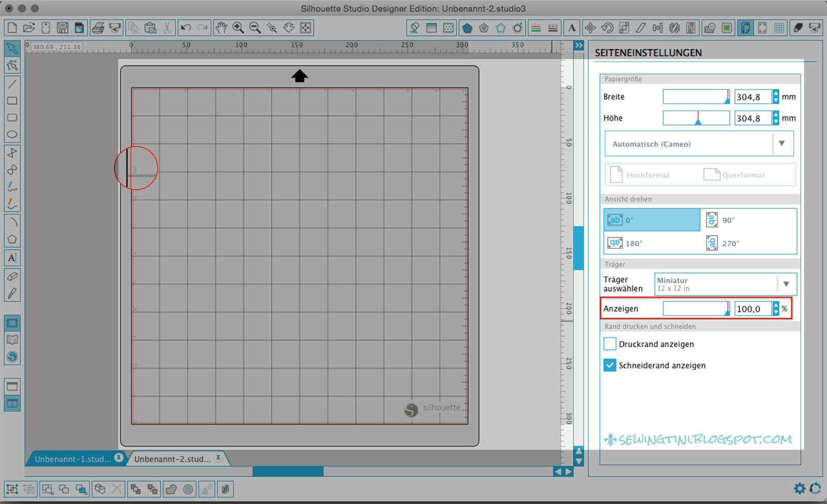Open the Text Style panel
827x504 pixels.
[572, 28]
